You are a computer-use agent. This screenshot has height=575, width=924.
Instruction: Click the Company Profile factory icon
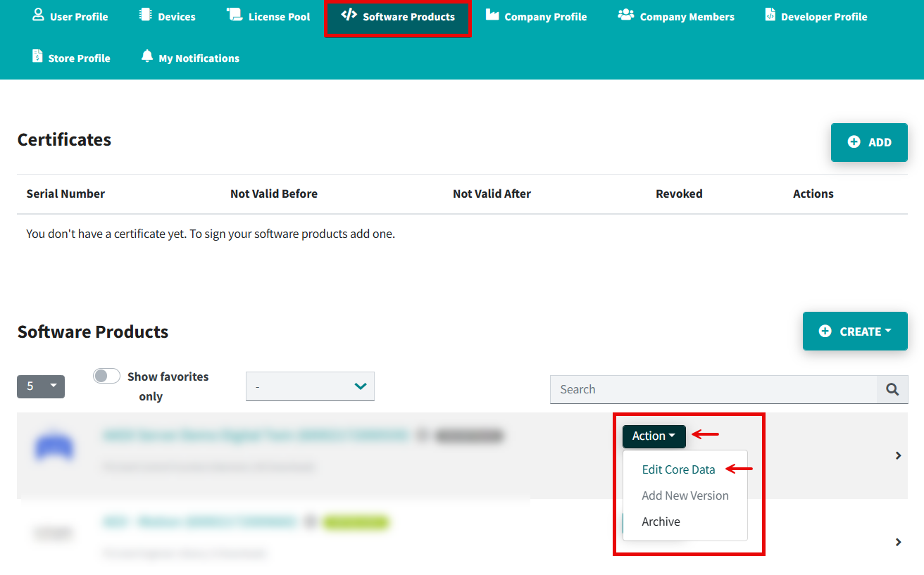[x=492, y=15]
